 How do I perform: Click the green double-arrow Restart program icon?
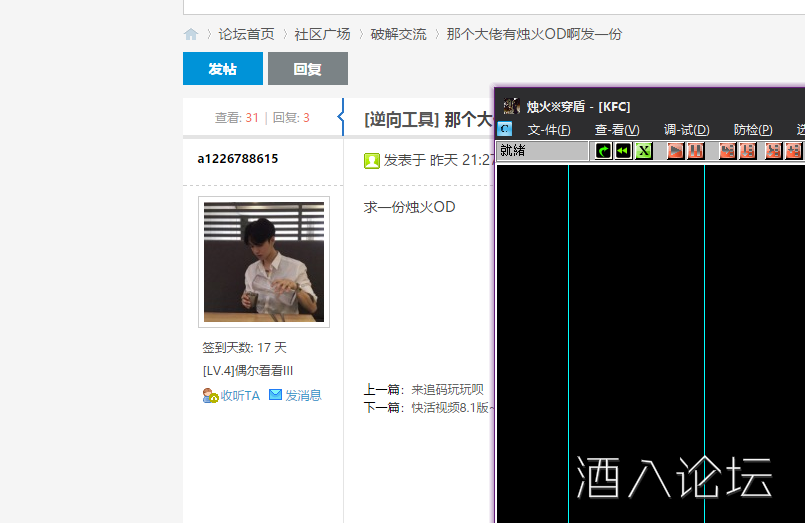pos(623,151)
